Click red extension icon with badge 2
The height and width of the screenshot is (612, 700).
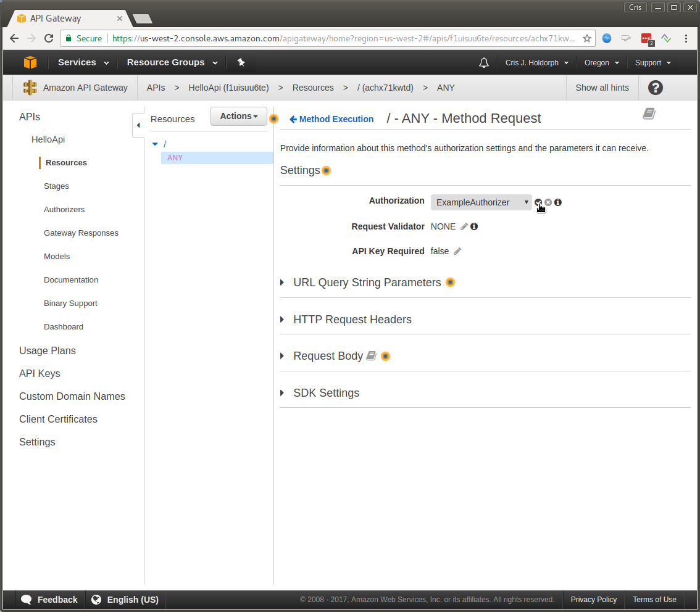tap(647, 39)
